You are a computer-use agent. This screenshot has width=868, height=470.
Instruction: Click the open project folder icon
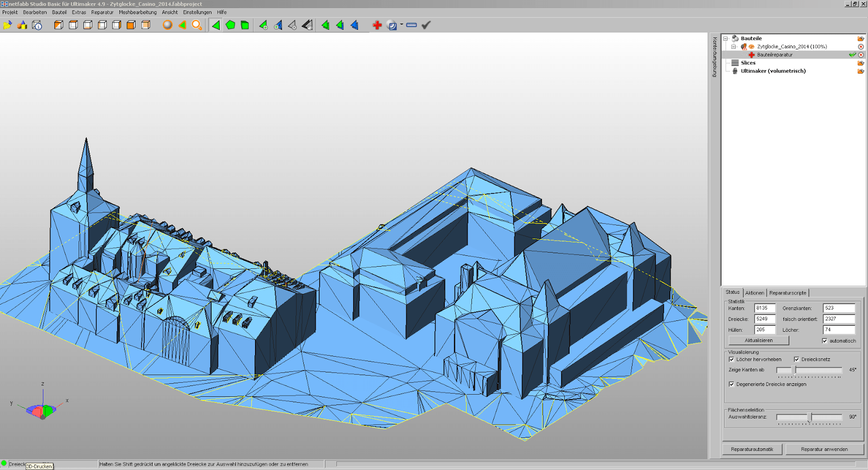(7, 25)
